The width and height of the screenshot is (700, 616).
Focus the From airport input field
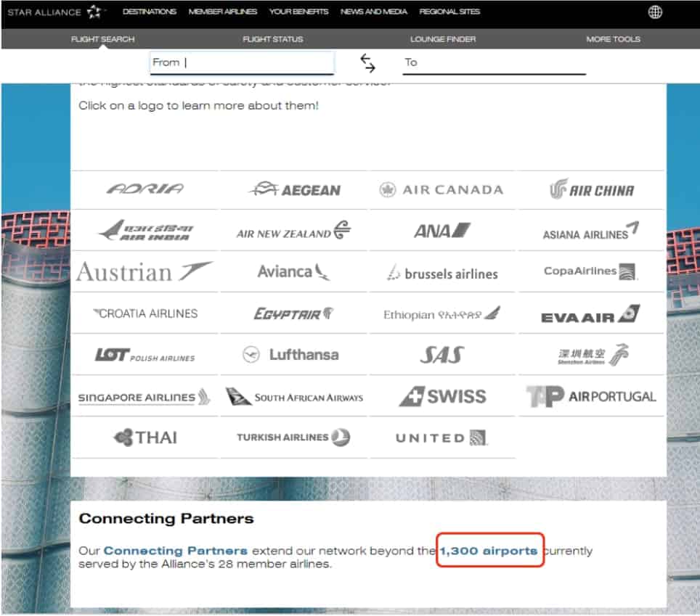coord(242,62)
